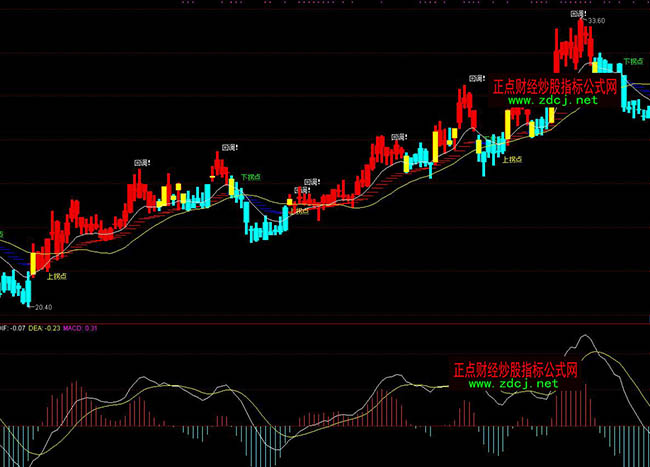The image size is (650, 467).
Task: Select the 回调 marker beside the 33.60 peak
Action: 576,14
